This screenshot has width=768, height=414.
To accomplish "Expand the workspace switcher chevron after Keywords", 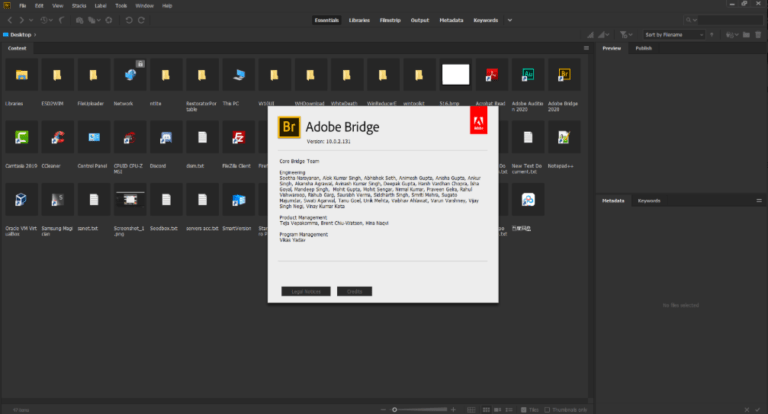I will pos(510,20).
